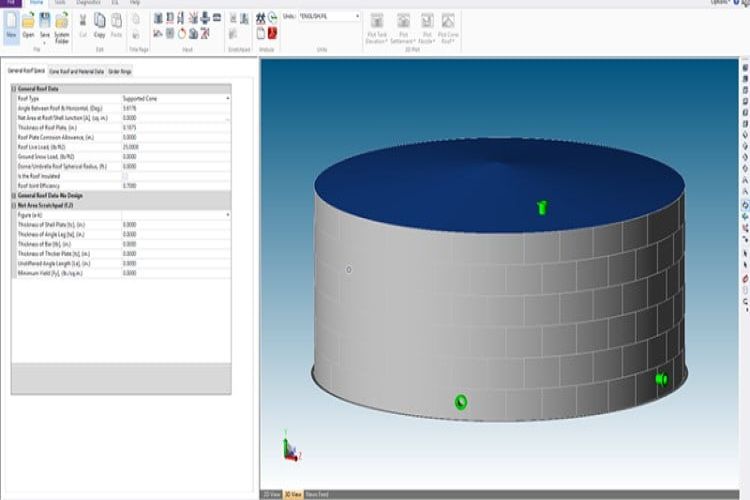This screenshot has height=500, width=750.
Task: Open the Units dropdown
Action: pyautogui.click(x=356, y=16)
